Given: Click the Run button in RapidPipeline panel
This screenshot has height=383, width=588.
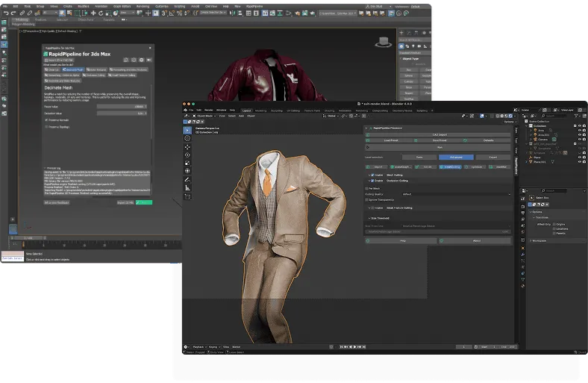Looking at the screenshot, I should 440,147.
